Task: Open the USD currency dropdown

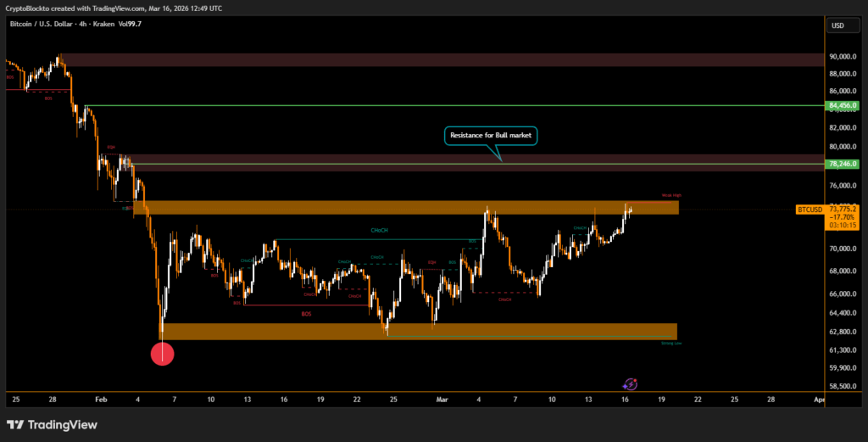Action: pyautogui.click(x=837, y=25)
